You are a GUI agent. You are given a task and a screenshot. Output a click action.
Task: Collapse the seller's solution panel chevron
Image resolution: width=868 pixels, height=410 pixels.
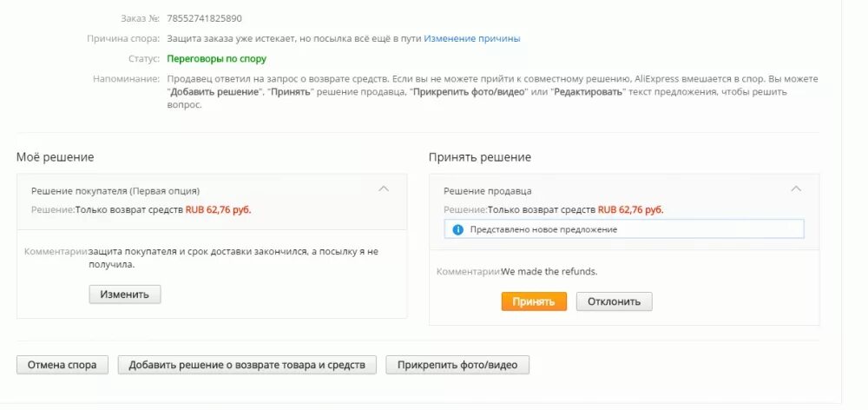[x=796, y=188]
